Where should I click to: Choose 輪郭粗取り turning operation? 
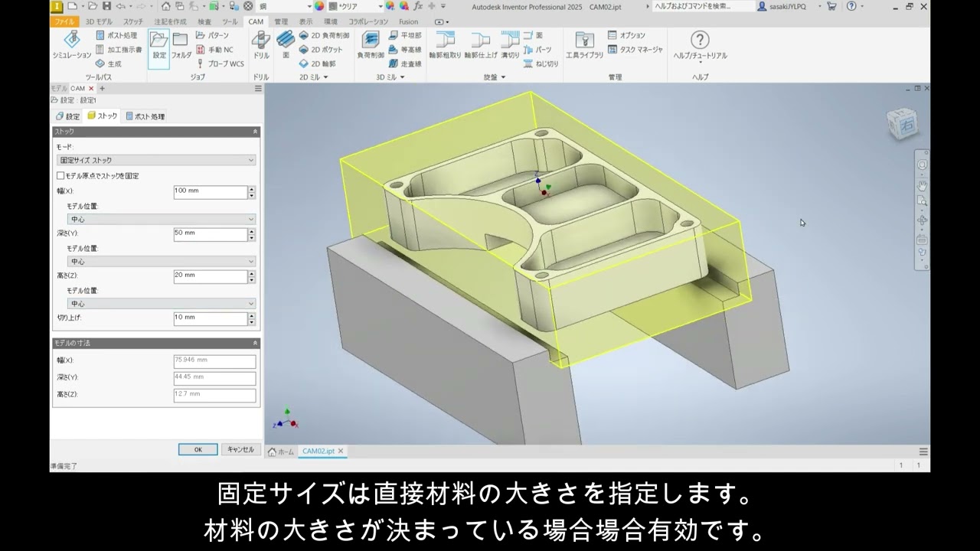(445, 46)
